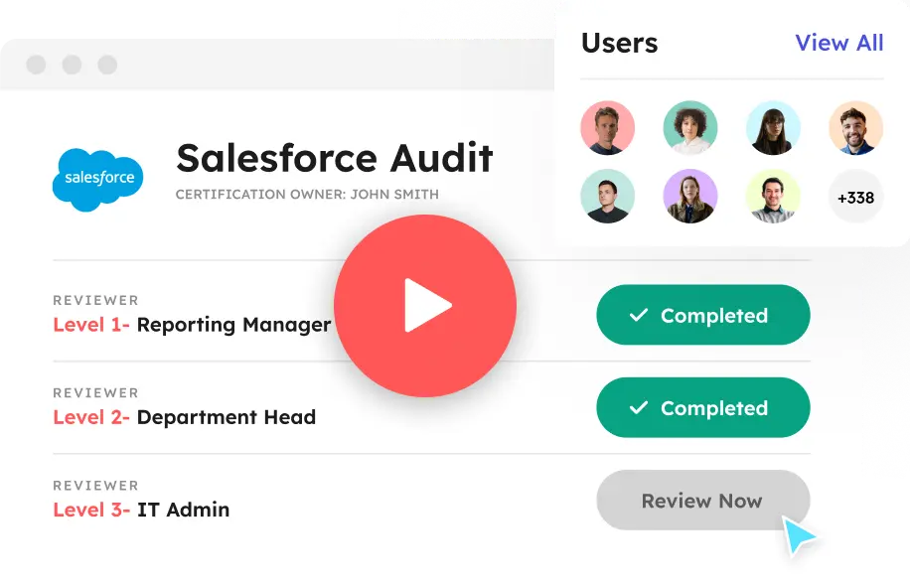The image size is (910, 588).
Task: Select the curly-haired user avatar on teal background
Action: click(x=690, y=128)
